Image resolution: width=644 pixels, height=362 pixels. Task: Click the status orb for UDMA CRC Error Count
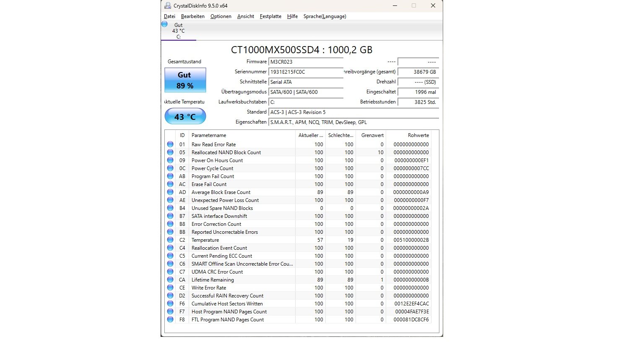point(170,271)
